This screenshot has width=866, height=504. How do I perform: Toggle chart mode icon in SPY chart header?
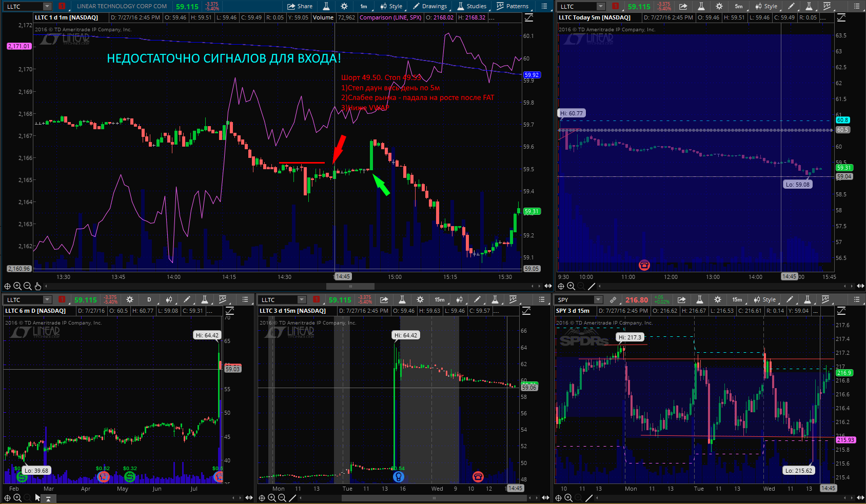pyautogui.click(x=841, y=311)
